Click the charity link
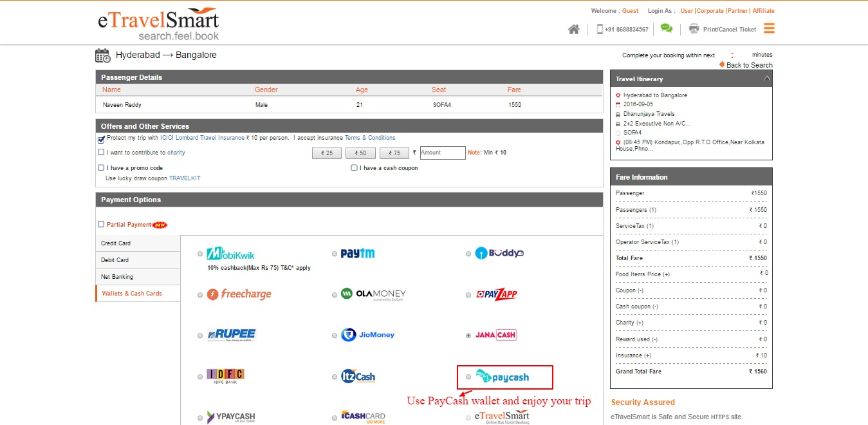The width and height of the screenshot is (868, 425). (x=176, y=153)
